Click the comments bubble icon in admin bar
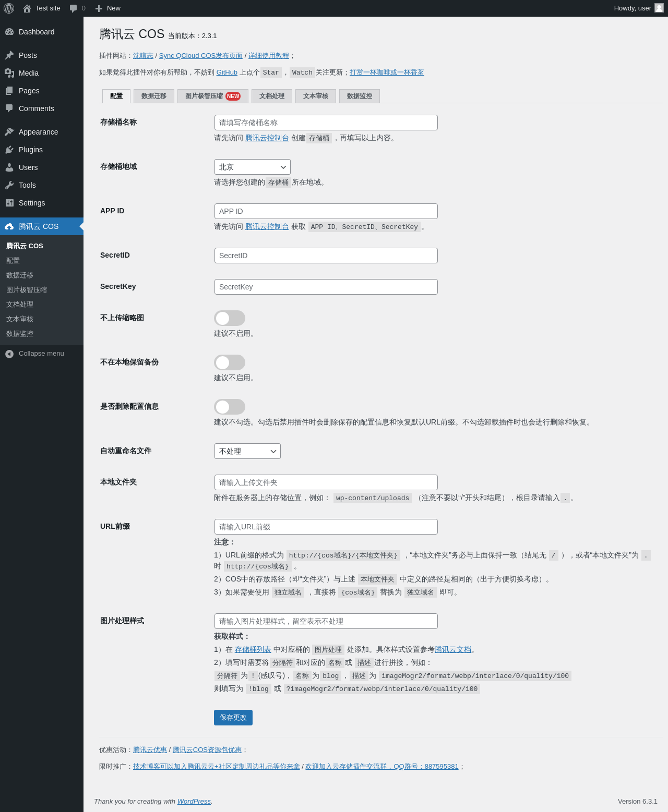The image size is (668, 812). click(x=73, y=8)
